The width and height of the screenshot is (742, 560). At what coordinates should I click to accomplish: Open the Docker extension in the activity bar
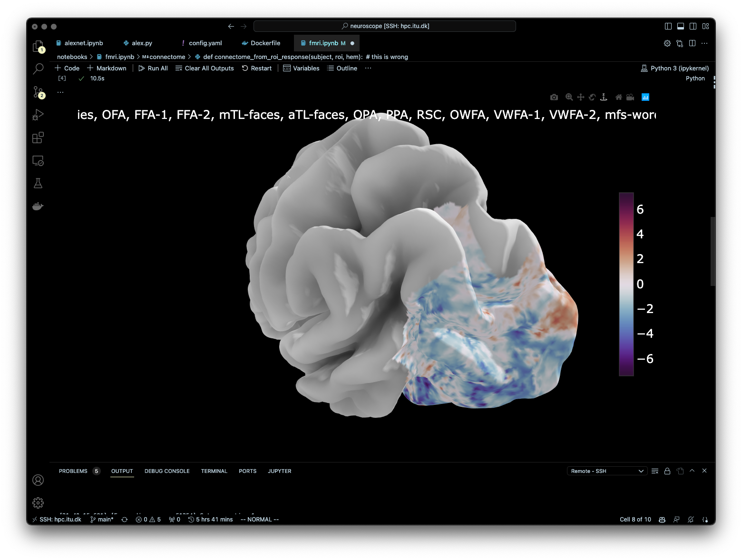tap(38, 206)
